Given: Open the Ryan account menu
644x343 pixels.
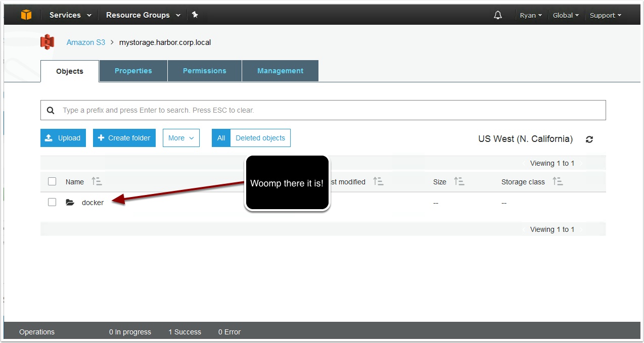Looking at the screenshot, I should tap(531, 15).
